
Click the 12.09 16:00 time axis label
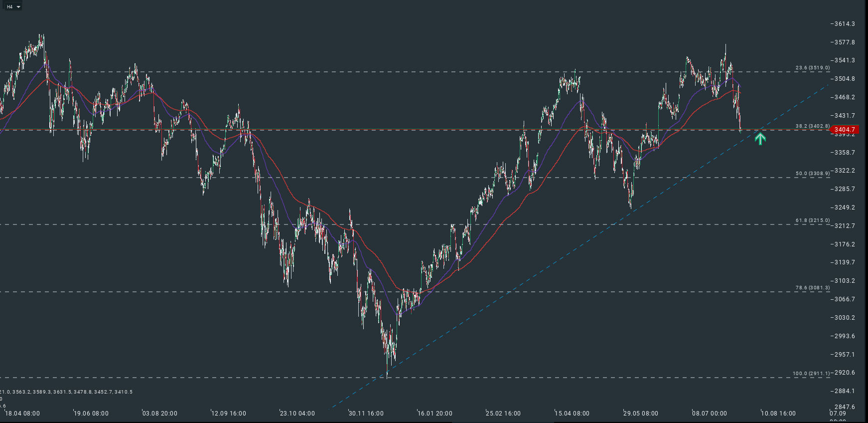point(229,414)
